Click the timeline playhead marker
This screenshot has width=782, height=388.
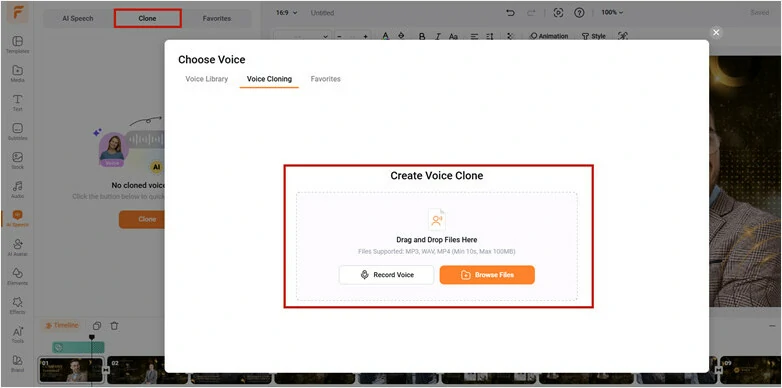(91, 338)
